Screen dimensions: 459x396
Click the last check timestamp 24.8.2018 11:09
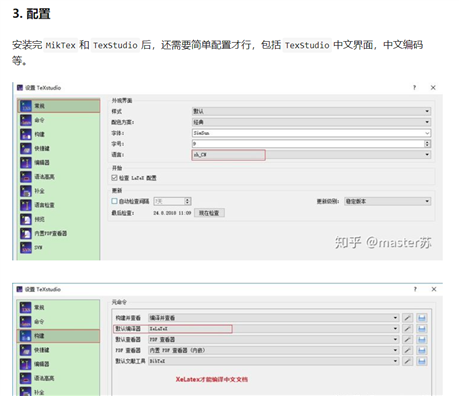tap(172, 213)
